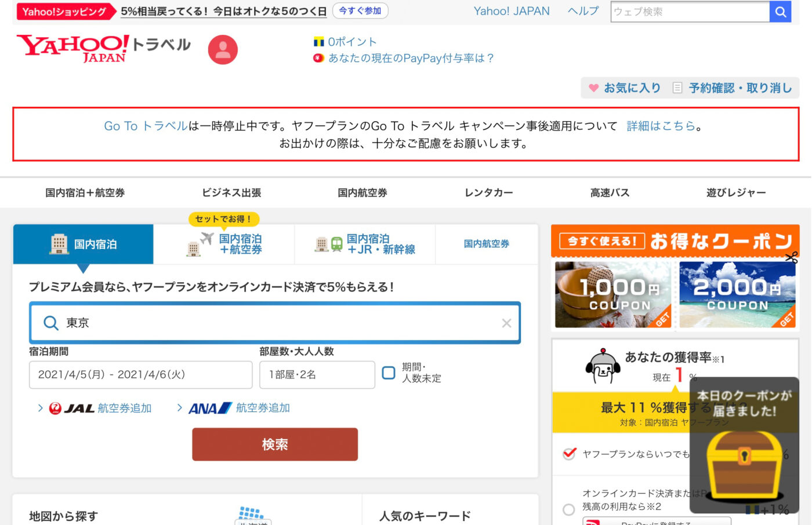The image size is (812, 525).
Task: Click the dog mascot icon in 獲得率 panel
Action: tap(603, 367)
